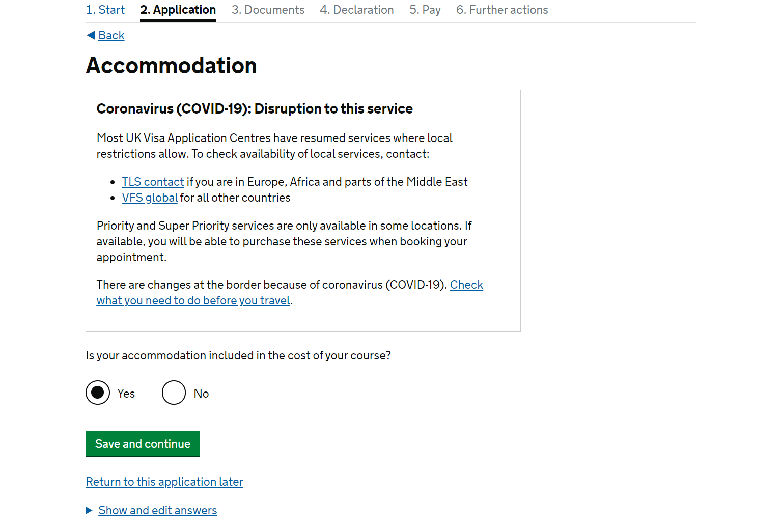Viewport: 782px width, 532px height.
Task: Select the No radio button
Action: click(174, 393)
